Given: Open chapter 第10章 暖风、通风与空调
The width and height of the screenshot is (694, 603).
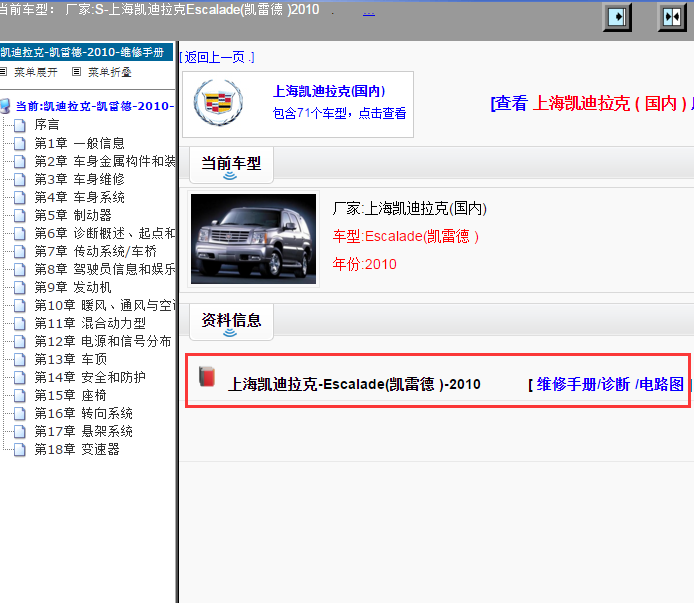Looking at the screenshot, I should [105, 305].
